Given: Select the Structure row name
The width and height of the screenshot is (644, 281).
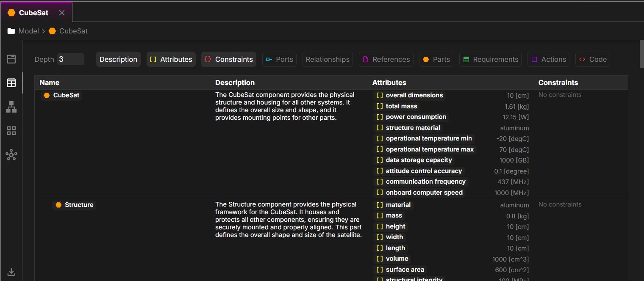Looking at the screenshot, I should point(74,205).
